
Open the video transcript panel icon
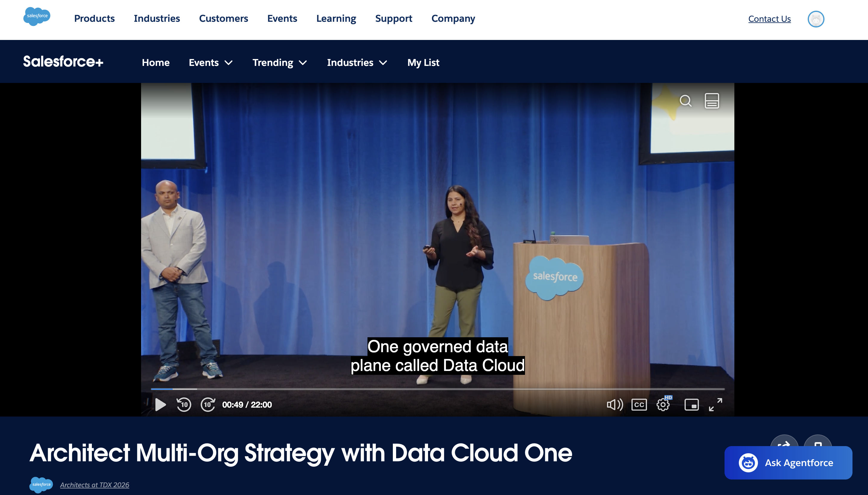[712, 100]
